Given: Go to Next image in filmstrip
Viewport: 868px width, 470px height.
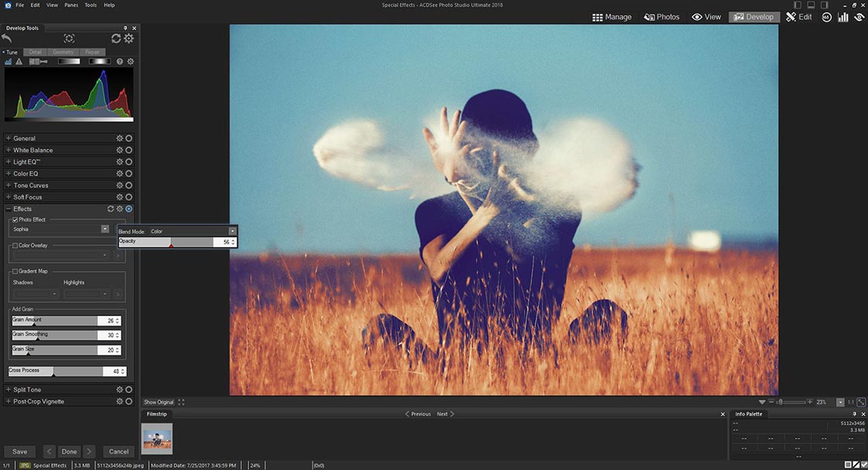Looking at the screenshot, I should [x=445, y=414].
